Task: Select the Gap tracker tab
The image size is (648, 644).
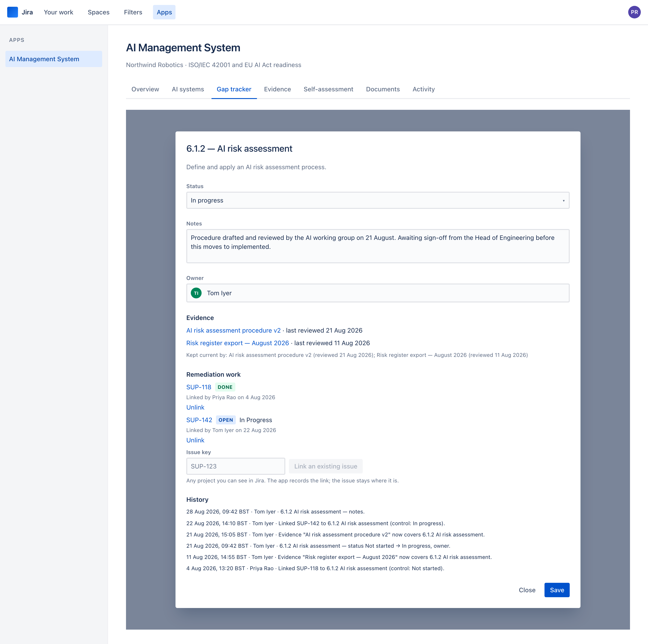Action: click(x=234, y=89)
